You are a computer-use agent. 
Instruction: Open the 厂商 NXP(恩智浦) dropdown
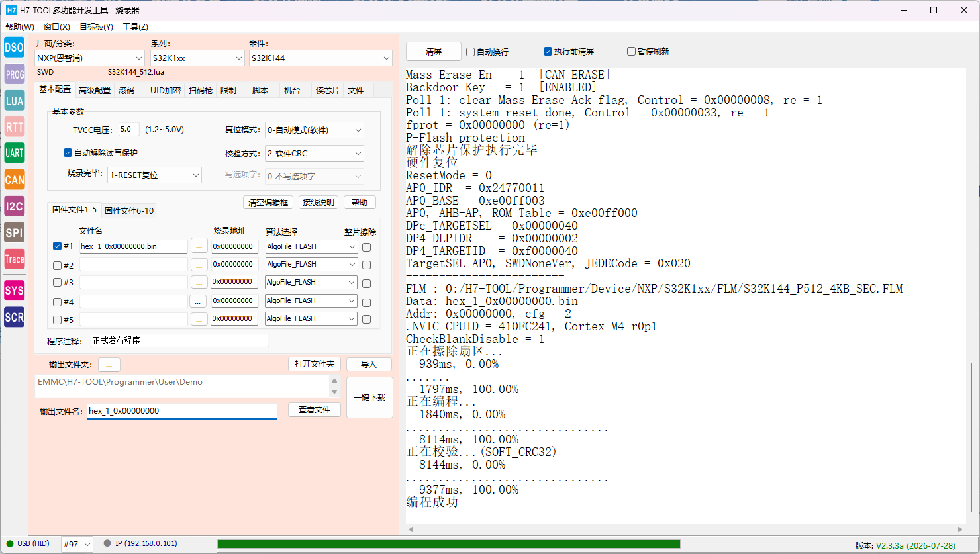pyautogui.click(x=89, y=58)
